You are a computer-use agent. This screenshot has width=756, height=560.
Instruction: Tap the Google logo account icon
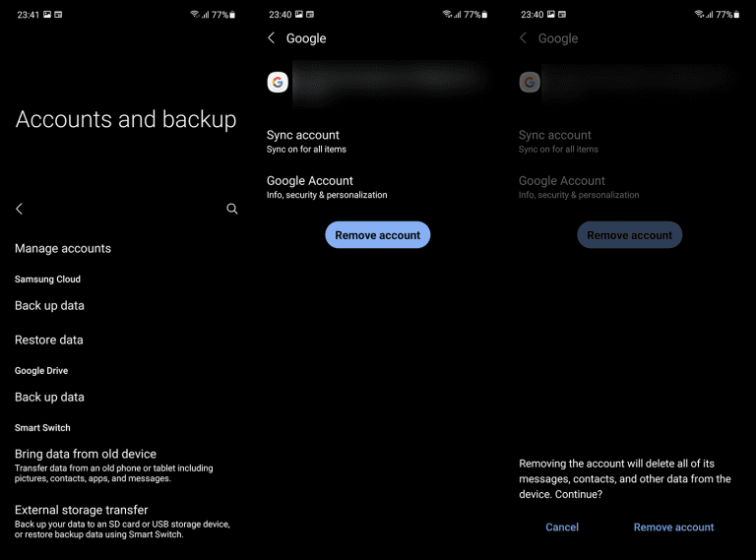tap(278, 83)
